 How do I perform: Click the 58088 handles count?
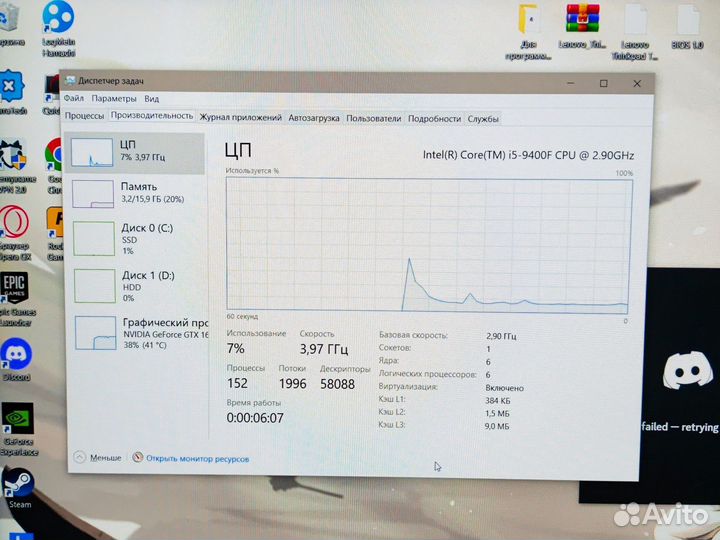click(338, 384)
